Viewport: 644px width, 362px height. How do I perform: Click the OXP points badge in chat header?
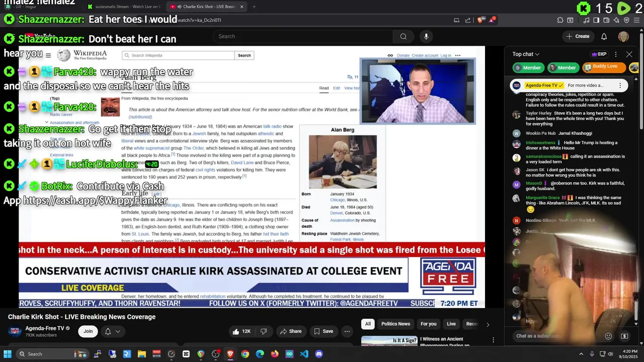(599, 54)
